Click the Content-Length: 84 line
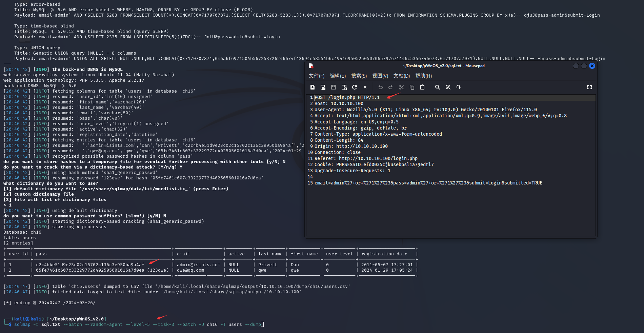Image resolution: width=644 pixels, height=333 pixels. coord(339,140)
